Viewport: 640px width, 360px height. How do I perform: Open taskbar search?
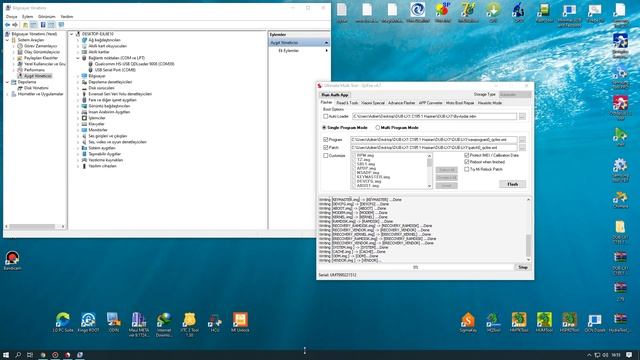click(x=18, y=355)
